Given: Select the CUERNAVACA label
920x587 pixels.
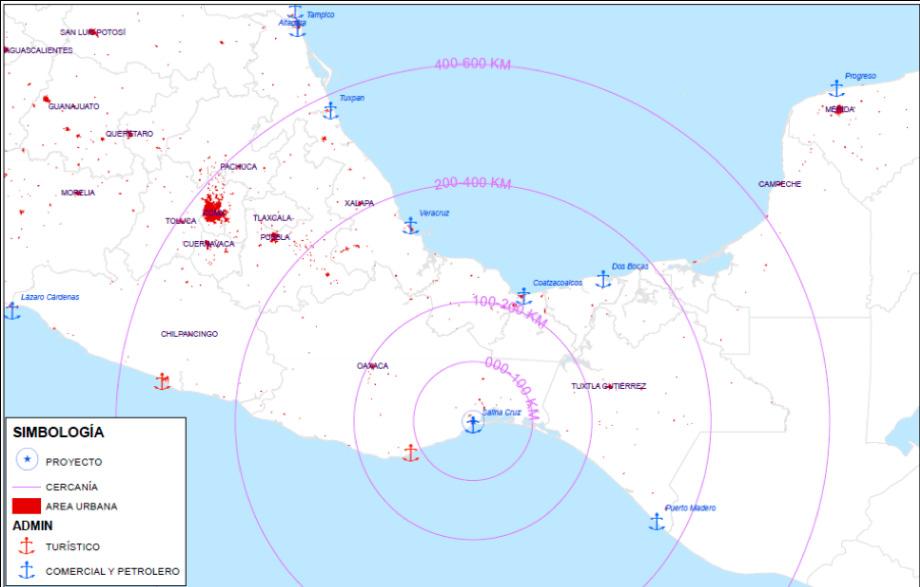Looking at the screenshot, I should pos(209,244).
